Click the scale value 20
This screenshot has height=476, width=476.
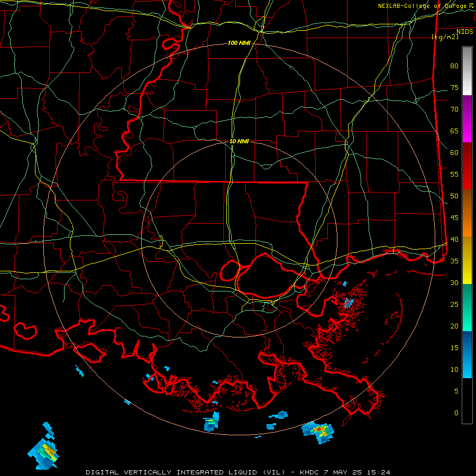point(454,326)
